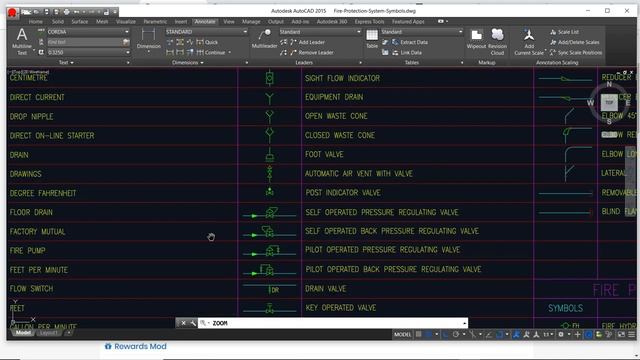640x360 pixels.
Task: Toggle the annotation monitor plus icon
Action: [x=577, y=335]
